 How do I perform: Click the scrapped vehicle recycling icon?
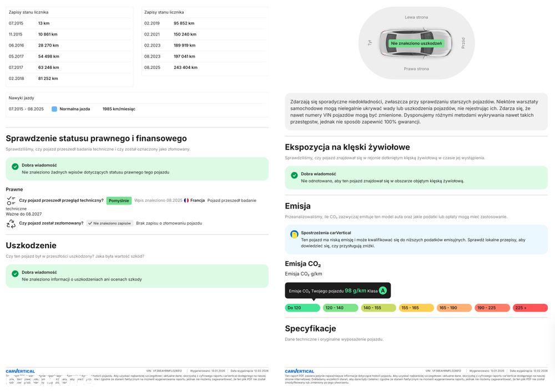click(11, 223)
